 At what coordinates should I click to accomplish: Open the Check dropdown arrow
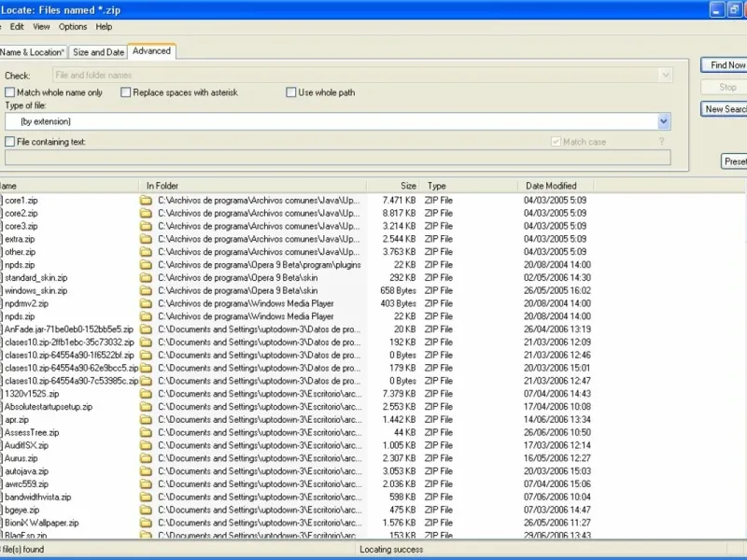[x=666, y=76]
